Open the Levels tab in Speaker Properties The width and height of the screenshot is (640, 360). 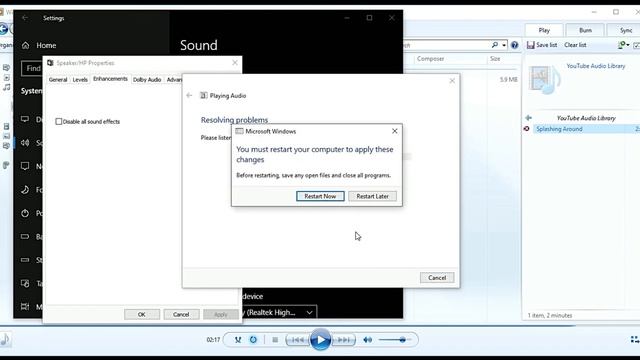click(x=80, y=80)
